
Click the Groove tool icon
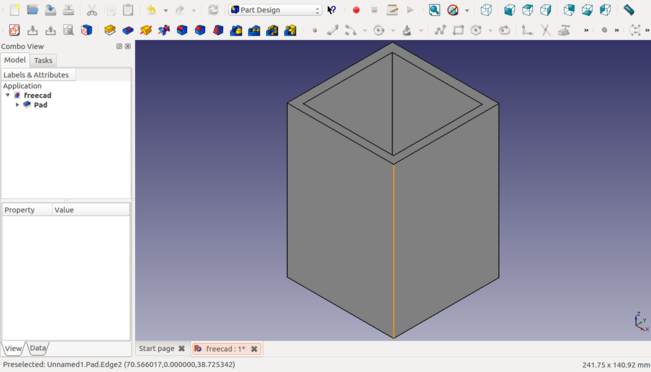tap(164, 30)
